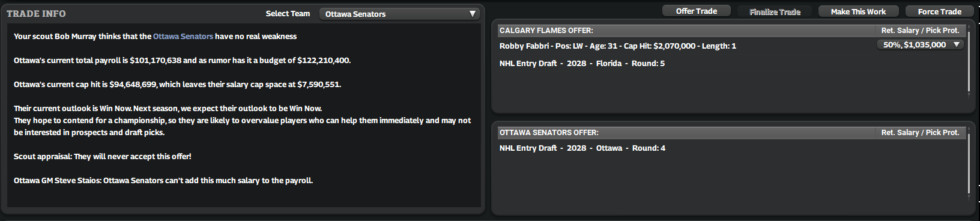Click the Offer Trade button
Image resolution: width=980 pixels, height=221 pixels.
697,11
